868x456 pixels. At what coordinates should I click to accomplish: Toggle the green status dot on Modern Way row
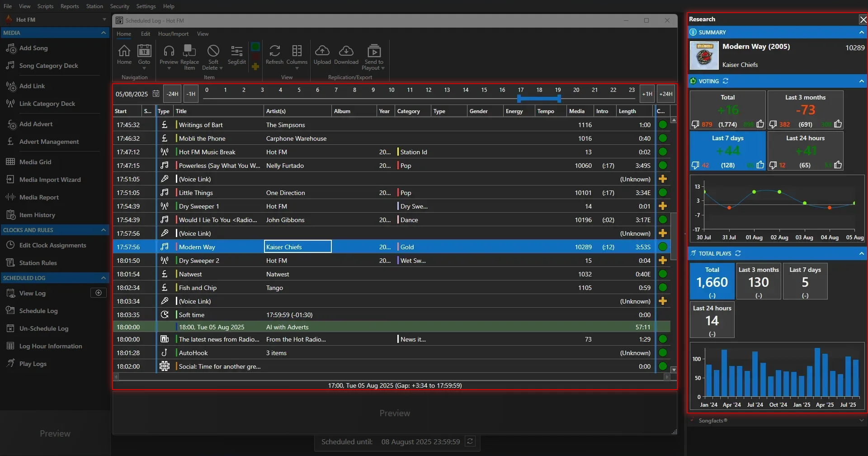tap(662, 247)
